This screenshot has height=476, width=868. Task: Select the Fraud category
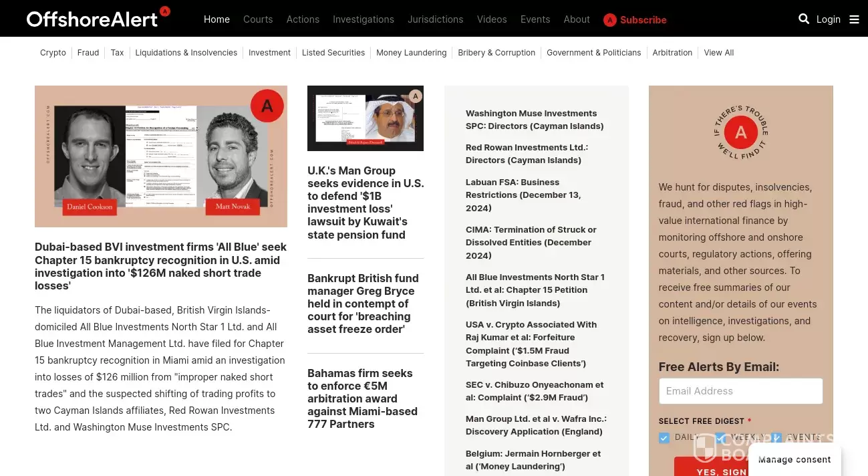coord(88,53)
